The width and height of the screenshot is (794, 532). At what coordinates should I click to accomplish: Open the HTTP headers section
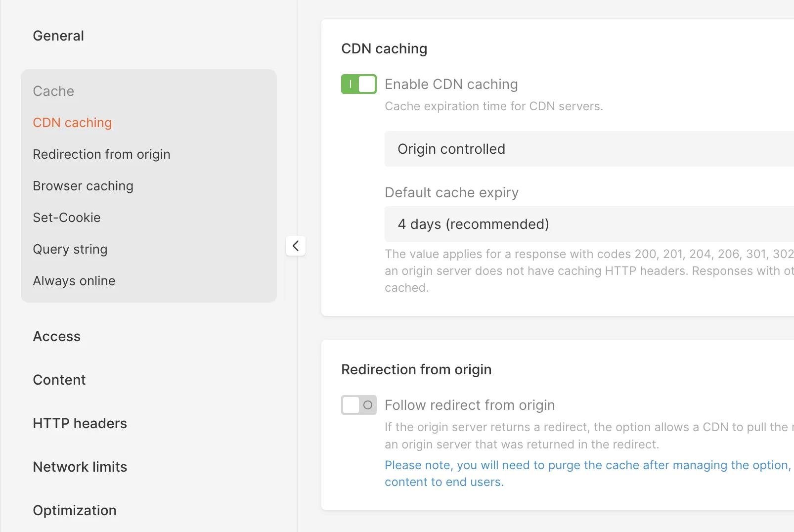(x=80, y=423)
